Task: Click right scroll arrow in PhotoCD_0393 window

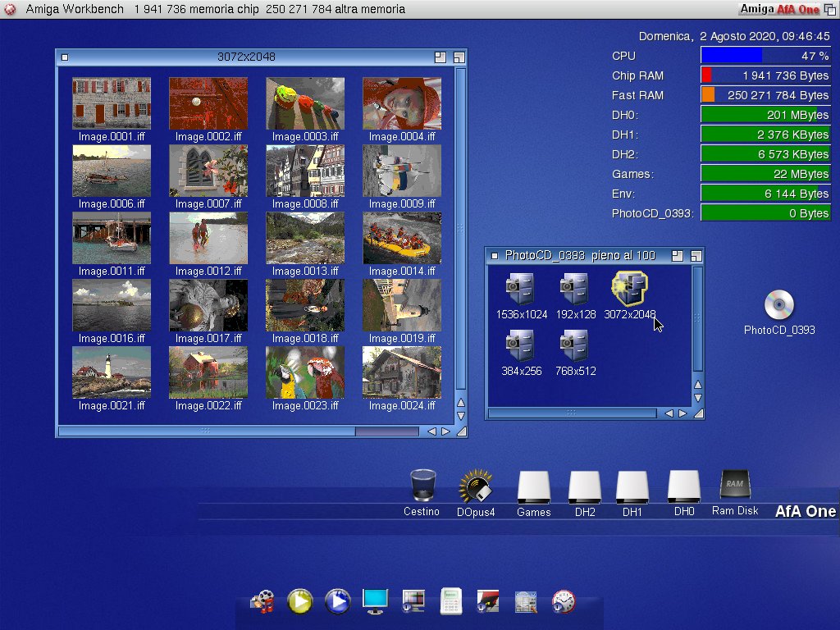Action: click(682, 413)
